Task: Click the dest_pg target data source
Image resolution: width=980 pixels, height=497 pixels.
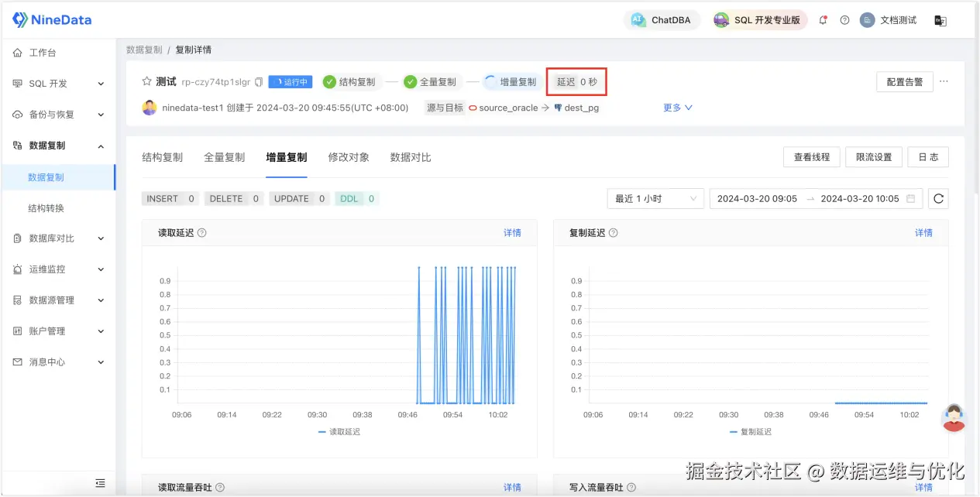Action: click(576, 108)
